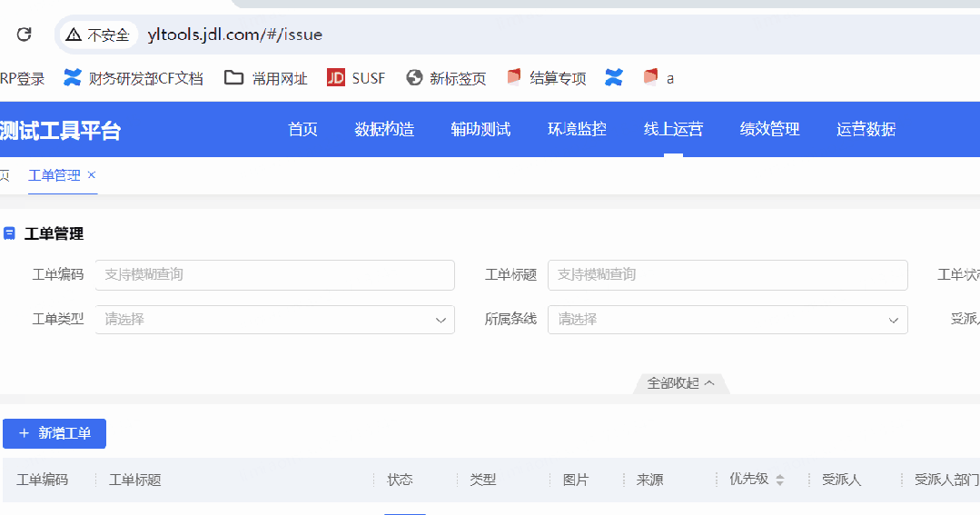Go to 首页 in the top navigation

coord(303,129)
